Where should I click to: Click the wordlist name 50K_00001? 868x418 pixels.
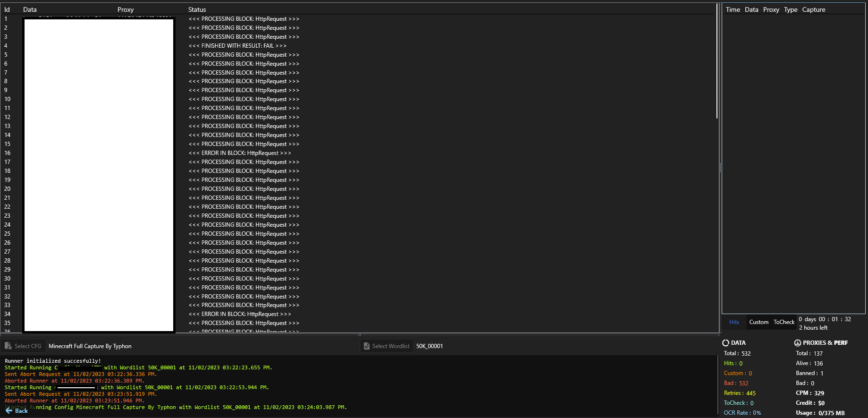click(430, 346)
